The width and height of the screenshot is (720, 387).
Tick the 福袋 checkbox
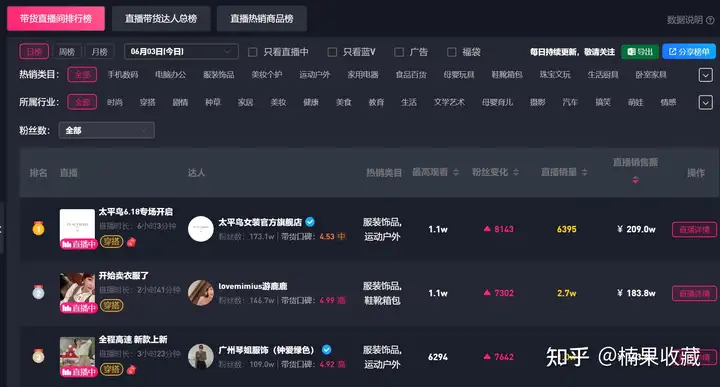click(x=452, y=52)
